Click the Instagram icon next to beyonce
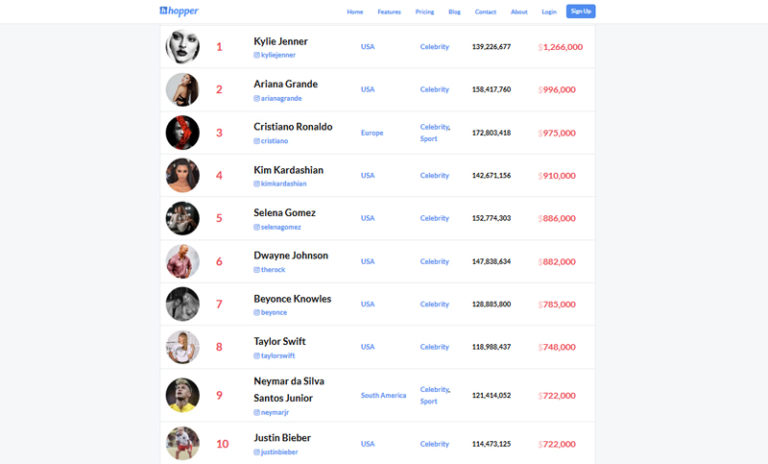 click(257, 312)
